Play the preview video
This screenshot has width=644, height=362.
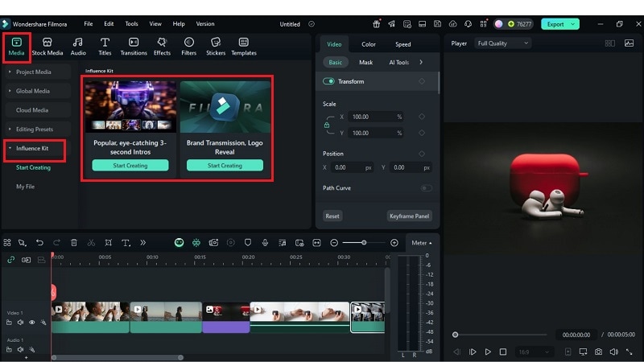pos(488,352)
